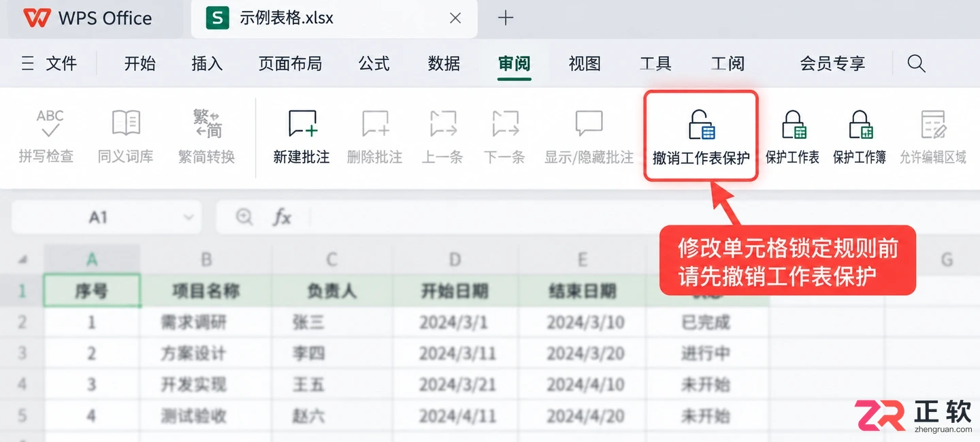980x442 pixels.
Task: Expand the name box dropdown arrow
Action: click(x=189, y=217)
